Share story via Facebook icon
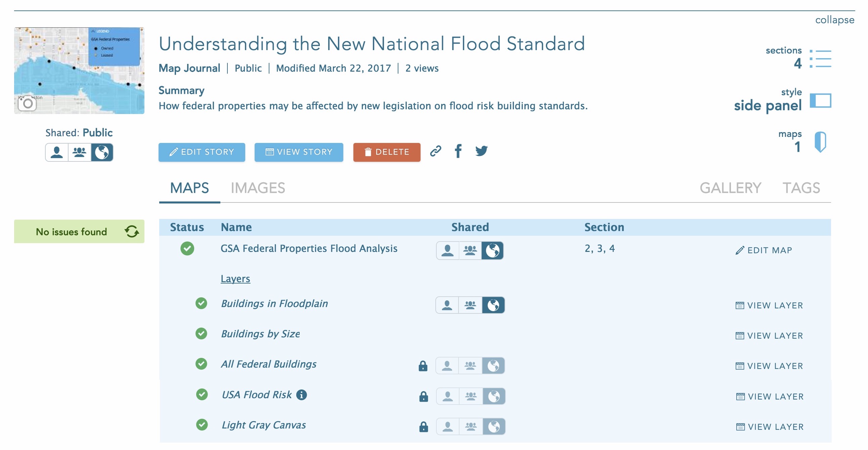The width and height of the screenshot is (868, 450). 458,151
